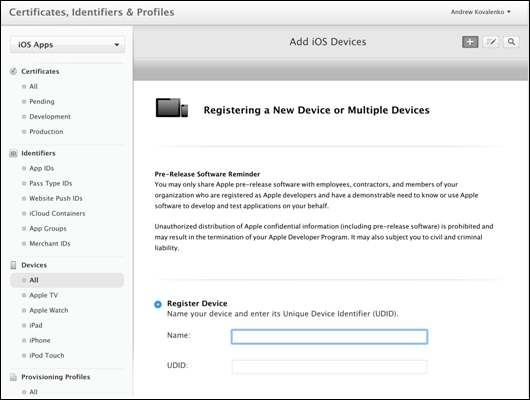Open All under Provisioning Profiles

click(33, 392)
